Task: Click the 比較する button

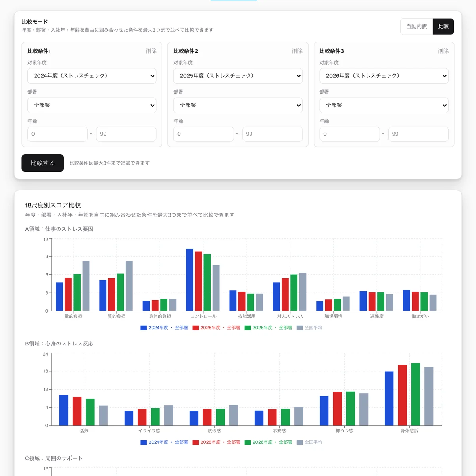Action: pyautogui.click(x=42, y=163)
